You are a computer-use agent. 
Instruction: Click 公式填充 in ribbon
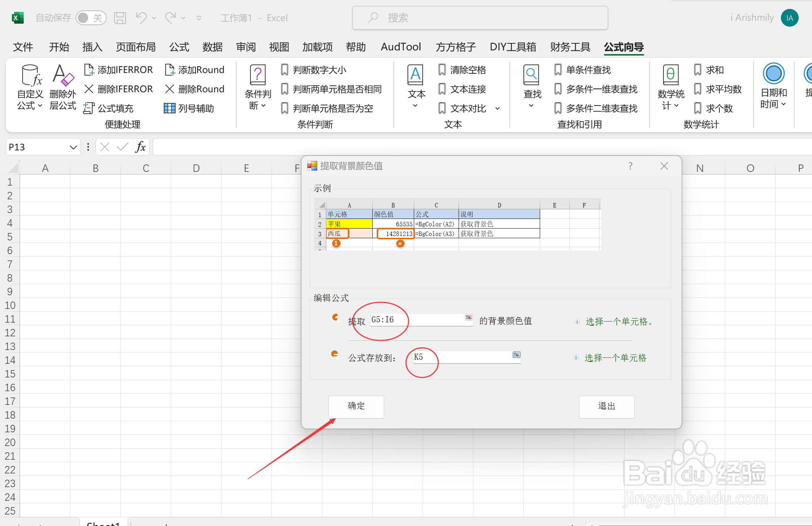pyautogui.click(x=108, y=108)
